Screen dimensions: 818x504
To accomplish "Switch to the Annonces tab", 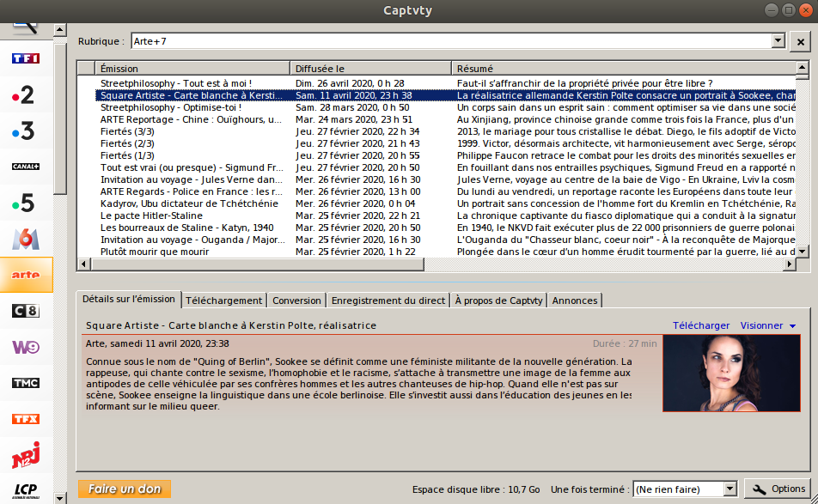I will coord(574,301).
